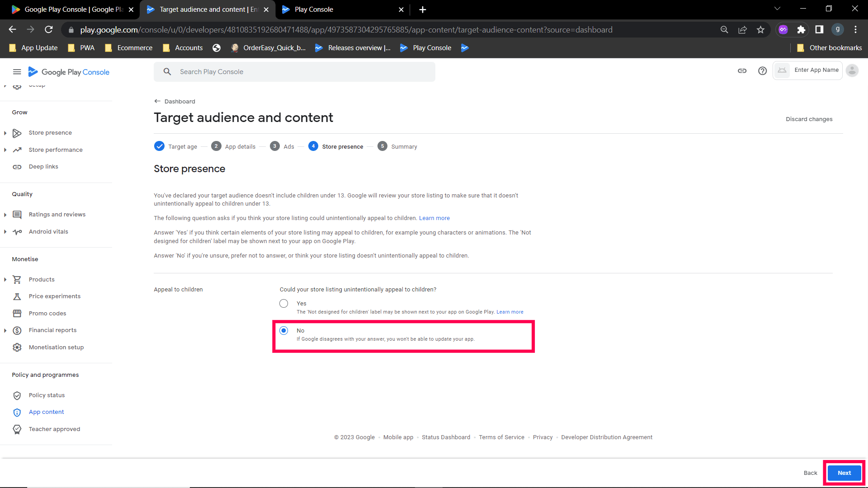Open Policy status shield icon
The image size is (868, 488).
coord(17,395)
